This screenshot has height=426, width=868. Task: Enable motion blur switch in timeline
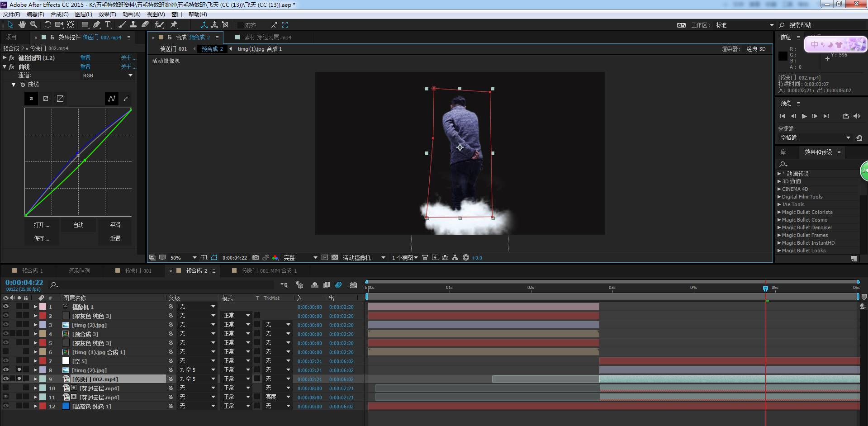click(x=338, y=285)
